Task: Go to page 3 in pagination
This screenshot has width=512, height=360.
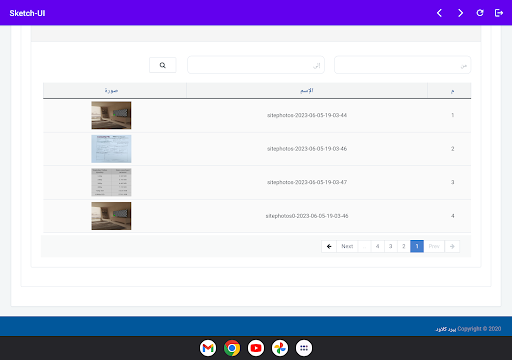Action: point(391,246)
